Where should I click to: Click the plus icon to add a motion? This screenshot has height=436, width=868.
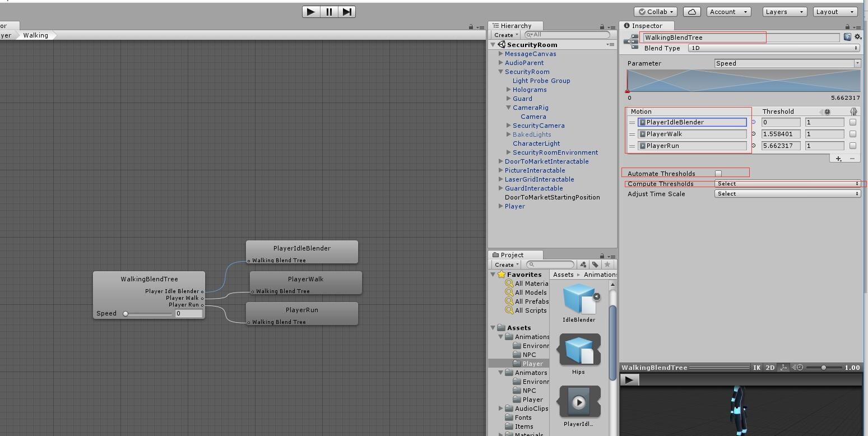pos(838,159)
